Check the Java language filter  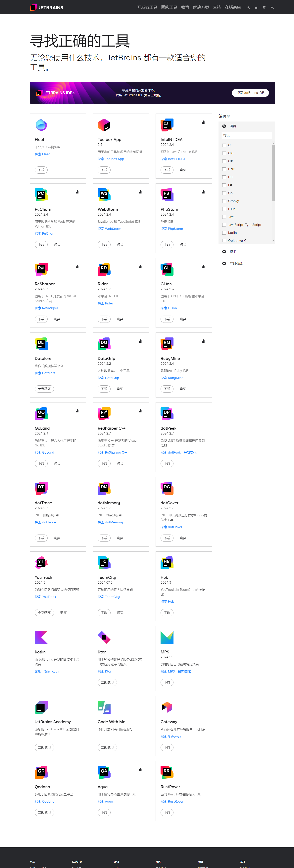(224, 217)
